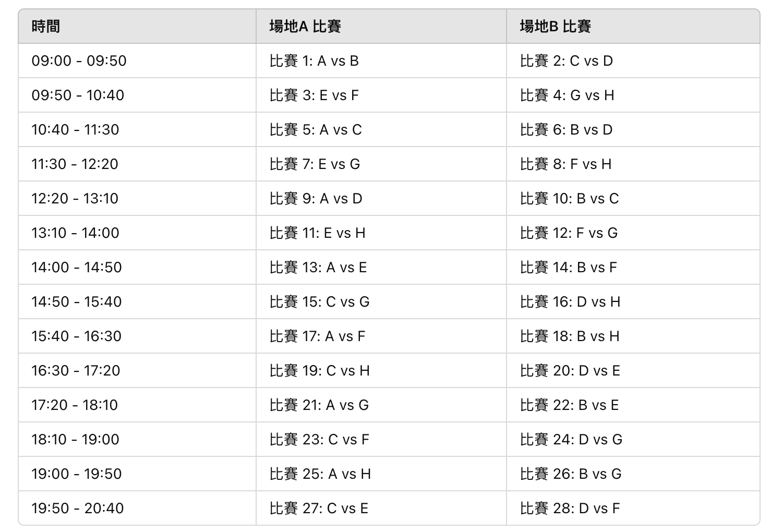The width and height of the screenshot is (771, 532).
Task: Select cell 比賽 1: A vs B
Action: coord(381,61)
